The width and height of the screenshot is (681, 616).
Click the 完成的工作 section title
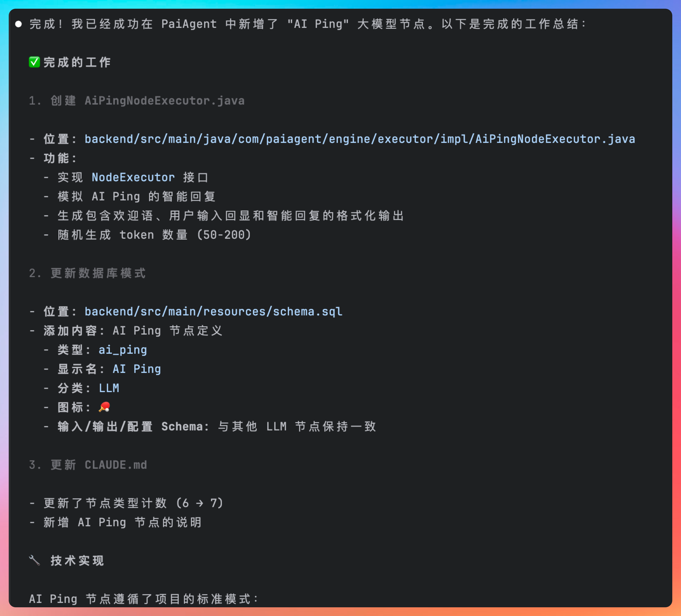coord(77,63)
